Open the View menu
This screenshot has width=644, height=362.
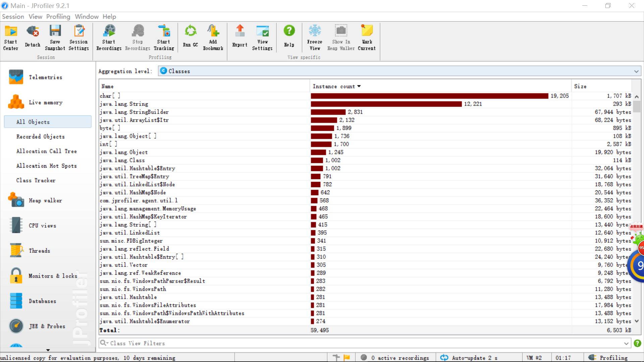coord(35,16)
